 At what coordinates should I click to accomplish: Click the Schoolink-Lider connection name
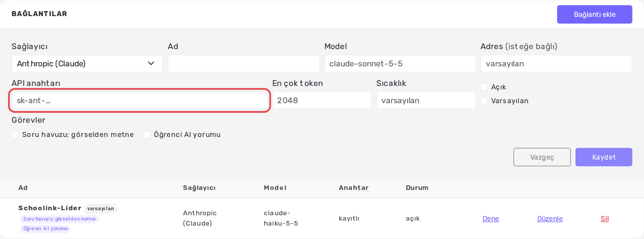50,208
